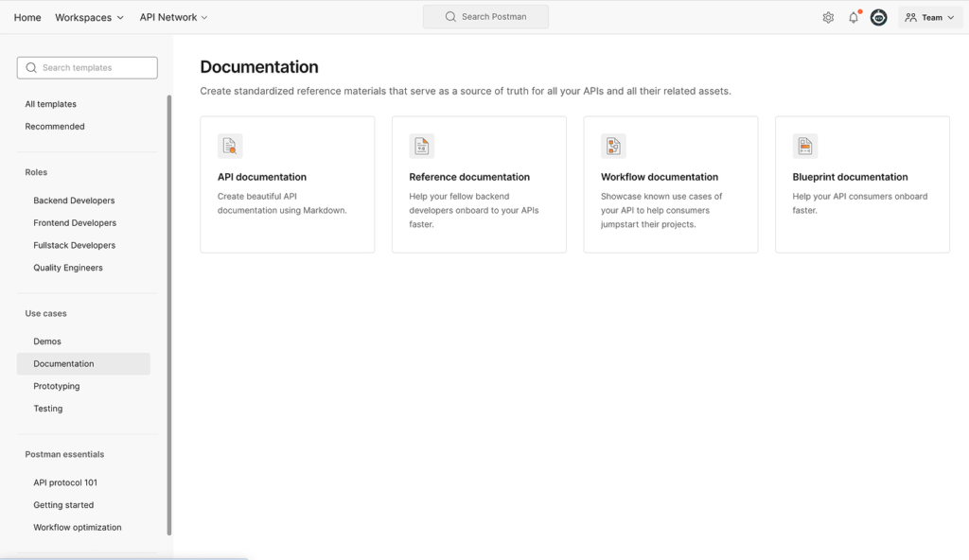Open the settings gear icon
The height and width of the screenshot is (560, 969).
click(828, 17)
